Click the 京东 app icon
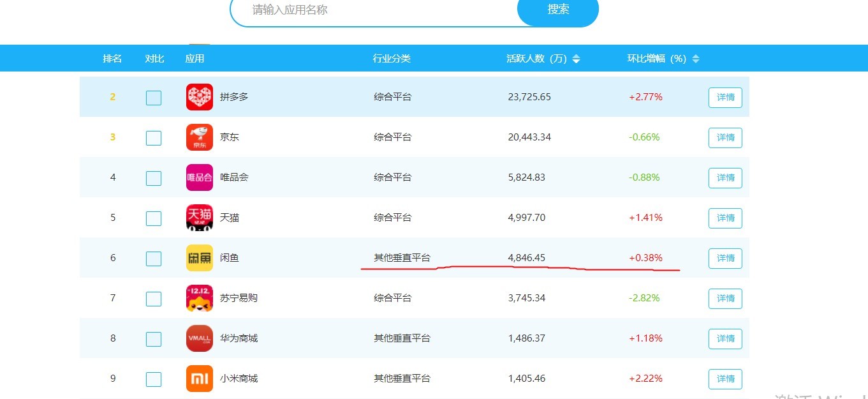This screenshot has width=868, height=399. pyautogui.click(x=200, y=137)
